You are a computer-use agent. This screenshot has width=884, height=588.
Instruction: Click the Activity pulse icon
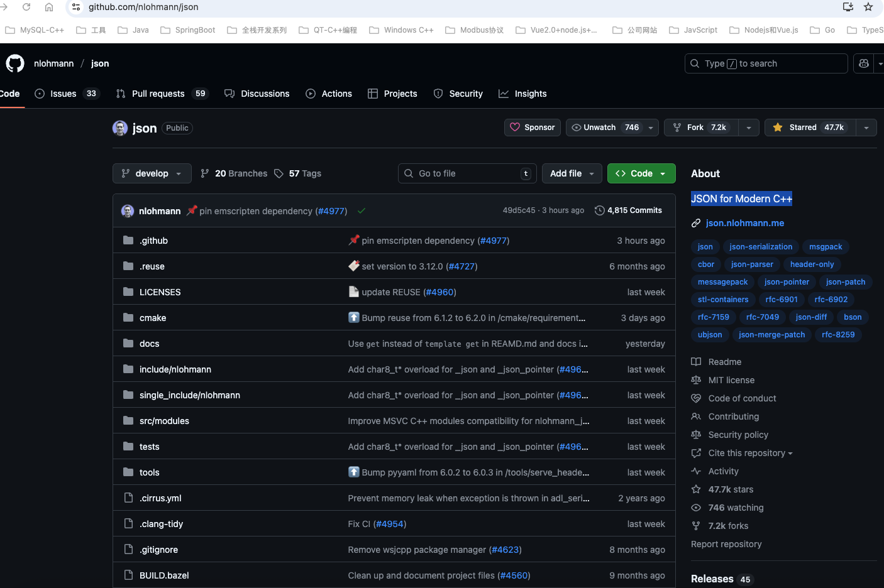pyautogui.click(x=696, y=471)
